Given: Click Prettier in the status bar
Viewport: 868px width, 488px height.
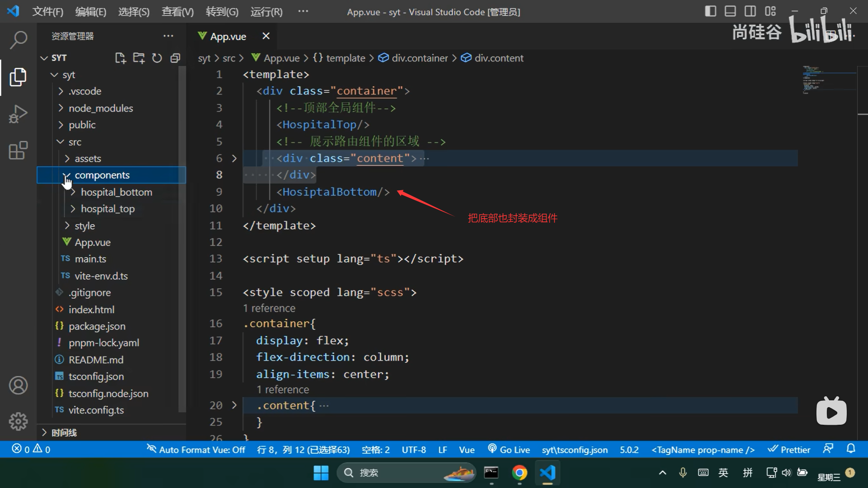Looking at the screenshot, I should [x=789, y=450].
